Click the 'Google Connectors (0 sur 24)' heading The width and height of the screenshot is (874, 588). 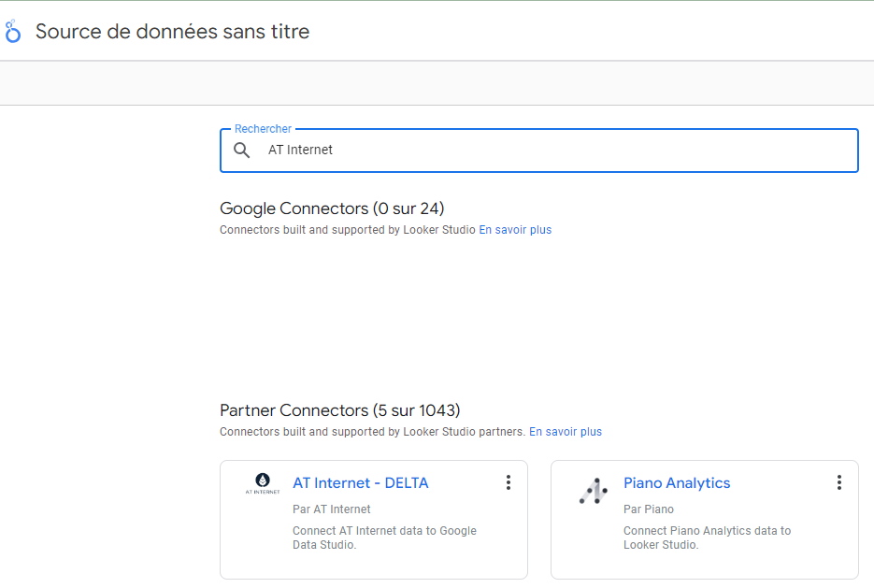[x=332, y=208]
